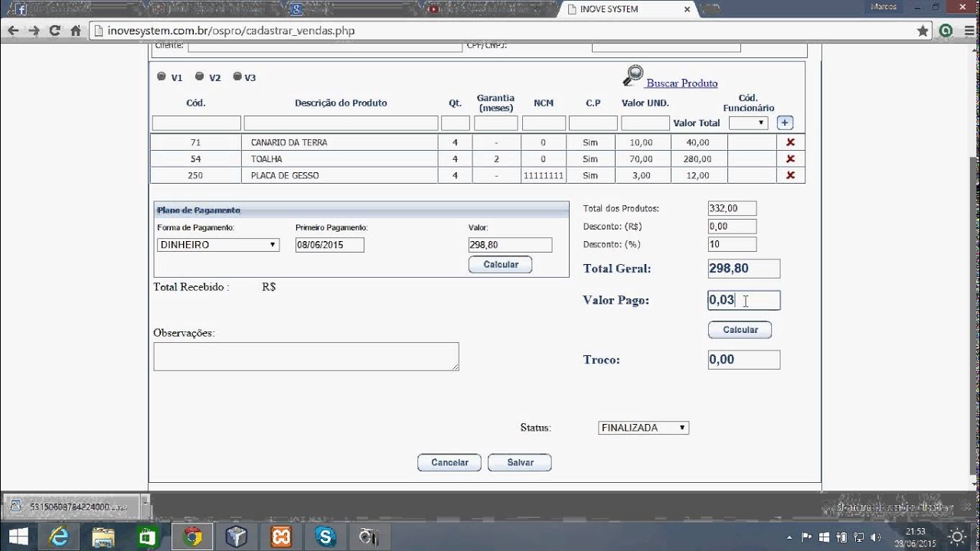Reload the page with the refresh icon
Viewport: 980px width, 551px height.
point(54,31)
